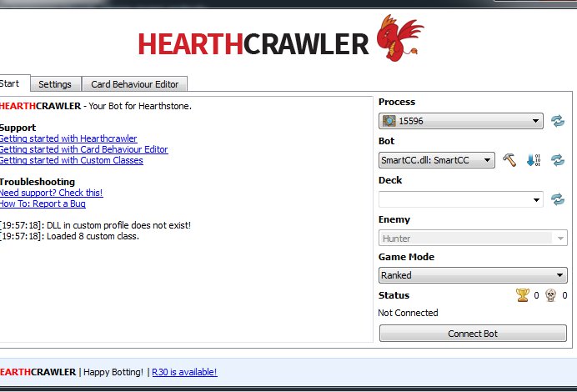Image resolution: width=577 pixels, height=392 pixels.
Task: Click the Happy Botting! footer text
Action: 113,372
